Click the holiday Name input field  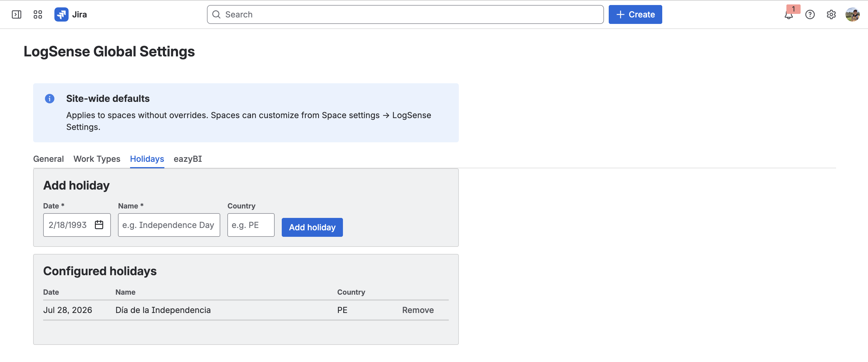[x=169, y=225]
